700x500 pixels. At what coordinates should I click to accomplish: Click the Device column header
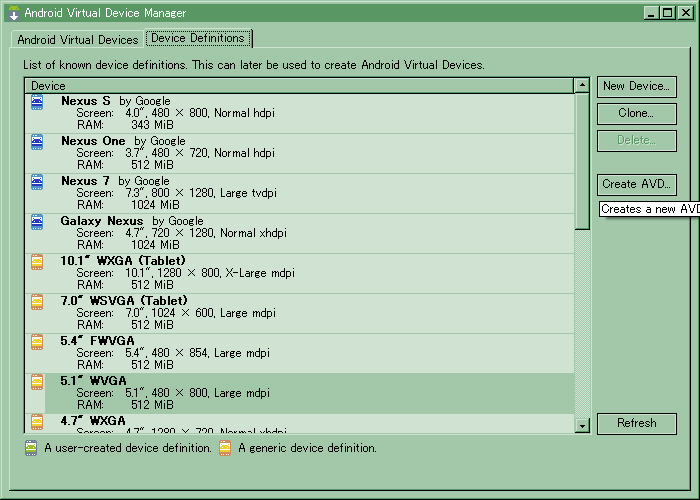click(x=299, y=86)
